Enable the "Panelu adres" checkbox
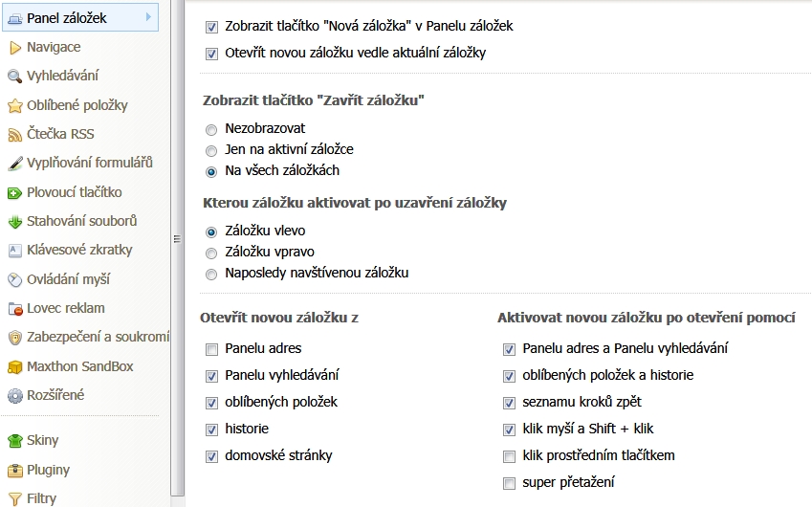This screenshot has width=812, height=507. [x=212, y=348]
